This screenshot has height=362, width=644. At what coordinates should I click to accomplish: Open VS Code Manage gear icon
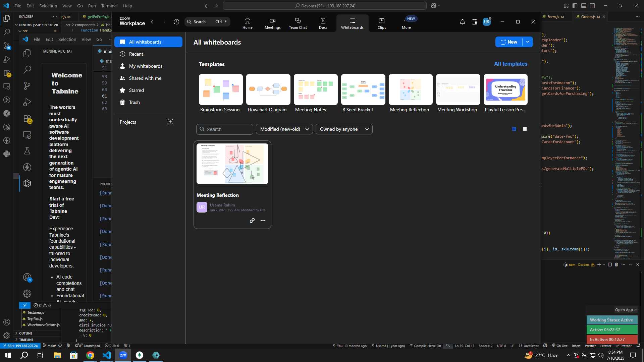pos(6,336)
